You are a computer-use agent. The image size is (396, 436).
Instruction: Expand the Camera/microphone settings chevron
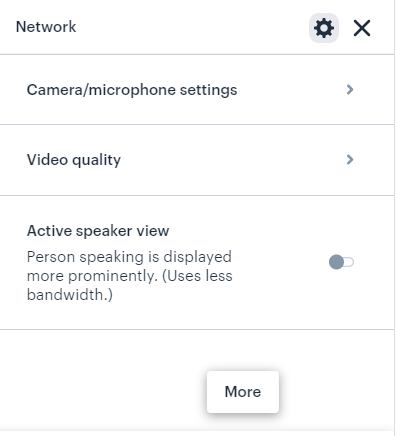[350, 90]
